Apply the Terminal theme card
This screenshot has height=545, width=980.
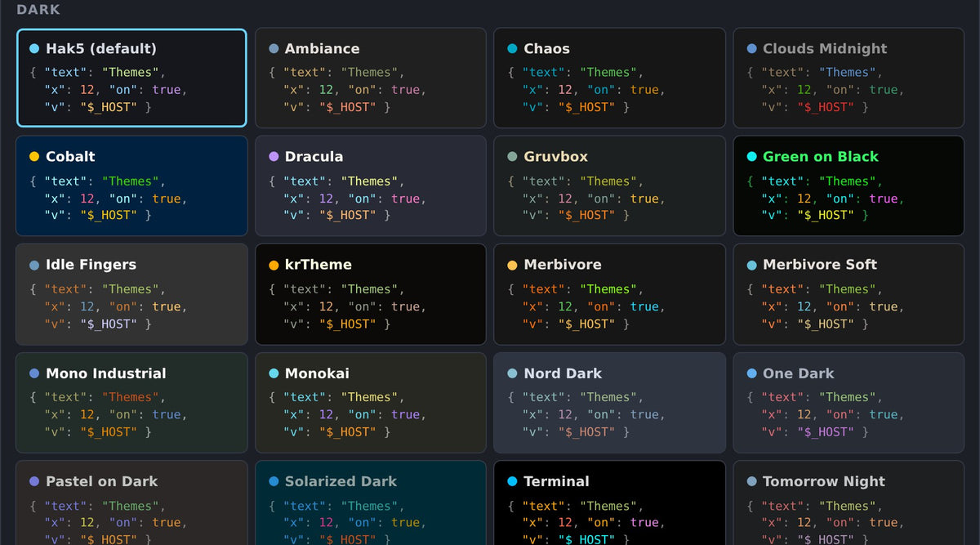tap(609, 503)
